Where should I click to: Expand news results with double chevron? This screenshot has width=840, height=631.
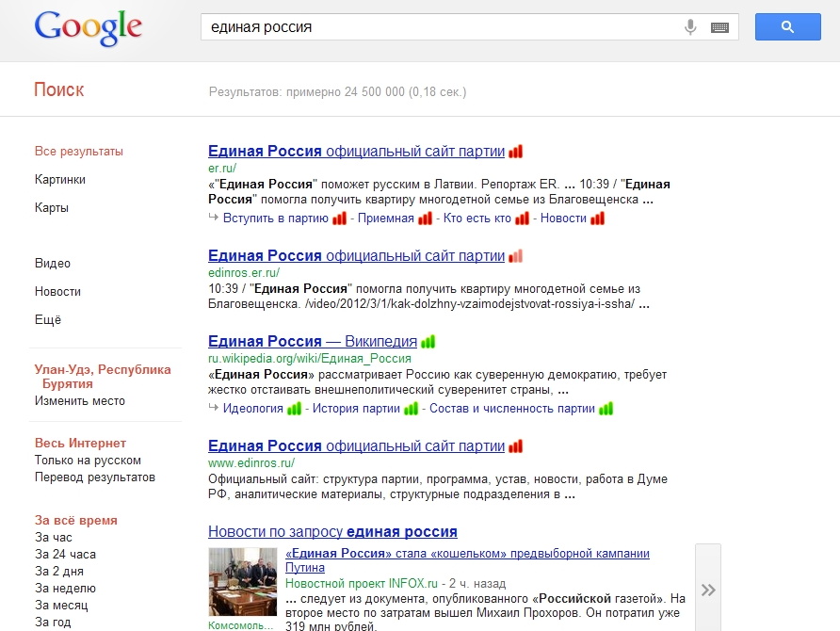tap(708, 590)
